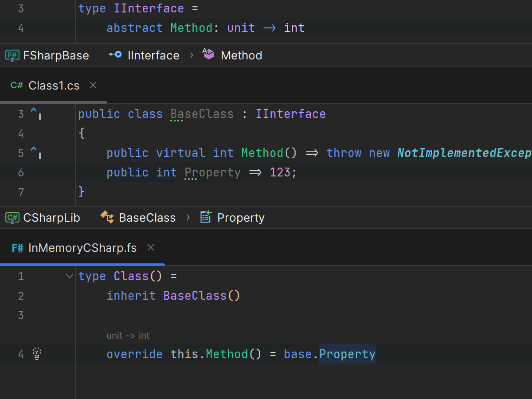
Task: Click the implements gutter icon beside BaseClass line
Action: pyautogui.click(x=35, y=114)
